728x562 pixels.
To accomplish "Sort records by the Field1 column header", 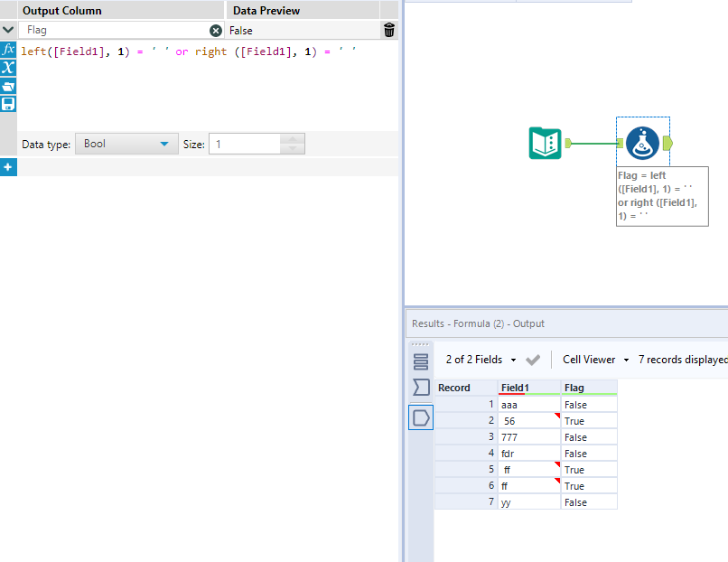I will pyautogui.click(x=514, y=387).
